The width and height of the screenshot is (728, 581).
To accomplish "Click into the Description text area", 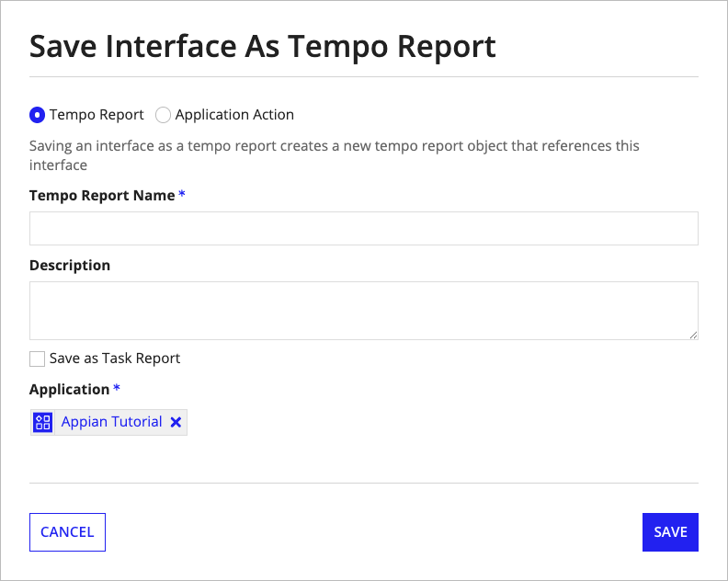I will tap(363, 311).
